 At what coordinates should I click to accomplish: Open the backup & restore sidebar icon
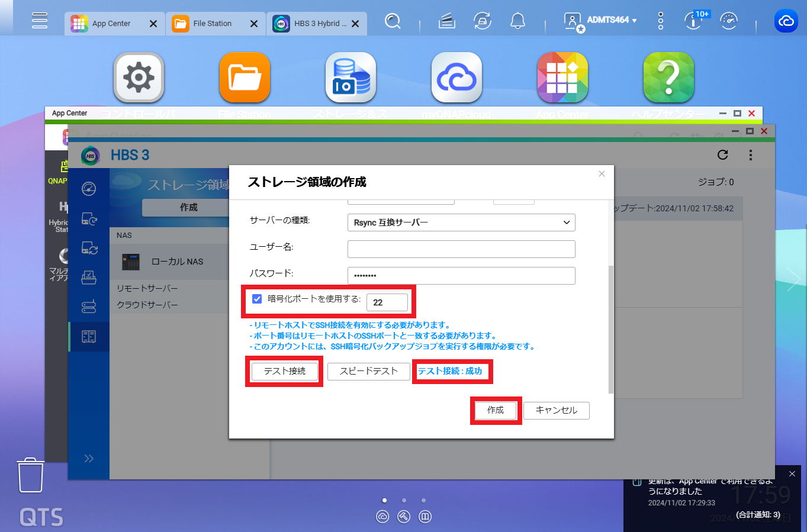(x=89, y=218)
